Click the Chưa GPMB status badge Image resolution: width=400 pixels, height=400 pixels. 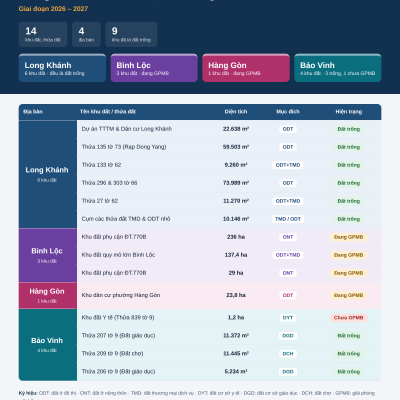click(349, 318)
